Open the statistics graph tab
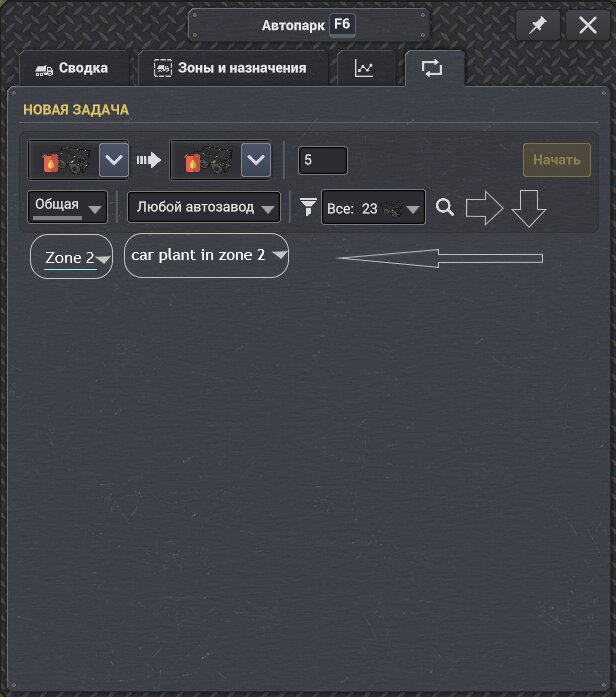Image resolution: width=616 pixels, height=697 pixels. pyautogui.click(x=366, y=68)
